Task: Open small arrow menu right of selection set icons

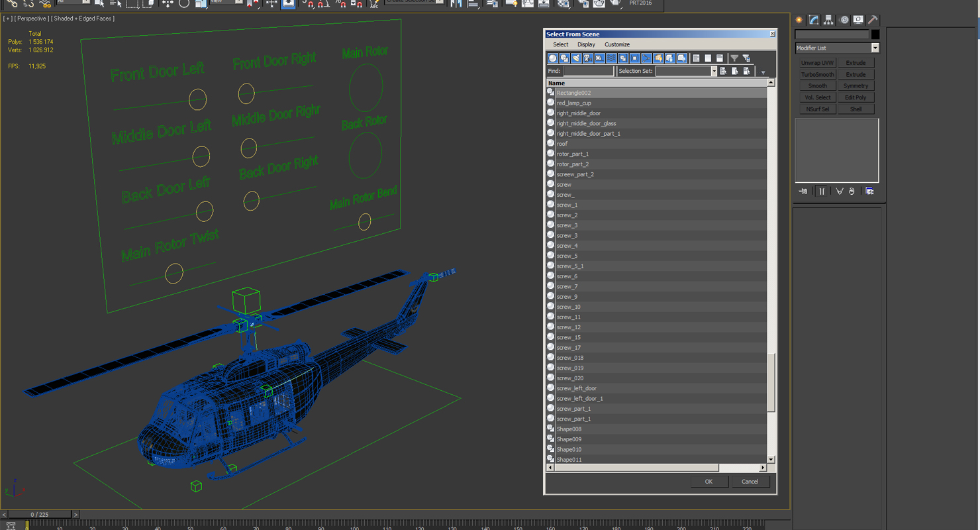Action: point(763,72)
